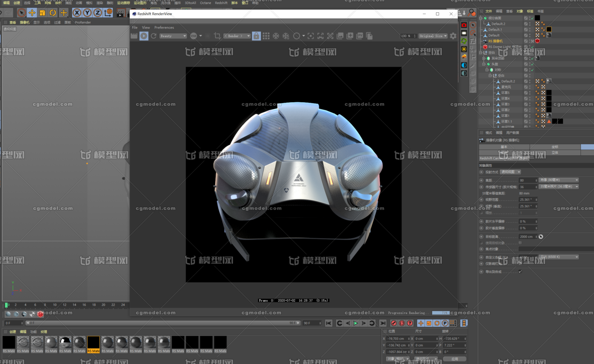Select the Move tool in the main toolbar
Viewport: 594px width, 364px height.
coord(32,12)
